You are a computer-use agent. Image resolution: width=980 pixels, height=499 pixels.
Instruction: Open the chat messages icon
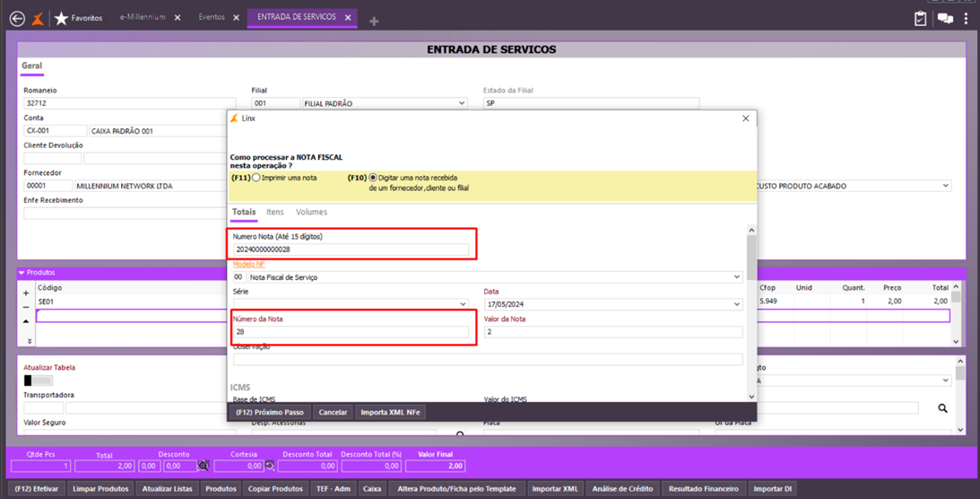click(x=945, y=19)
